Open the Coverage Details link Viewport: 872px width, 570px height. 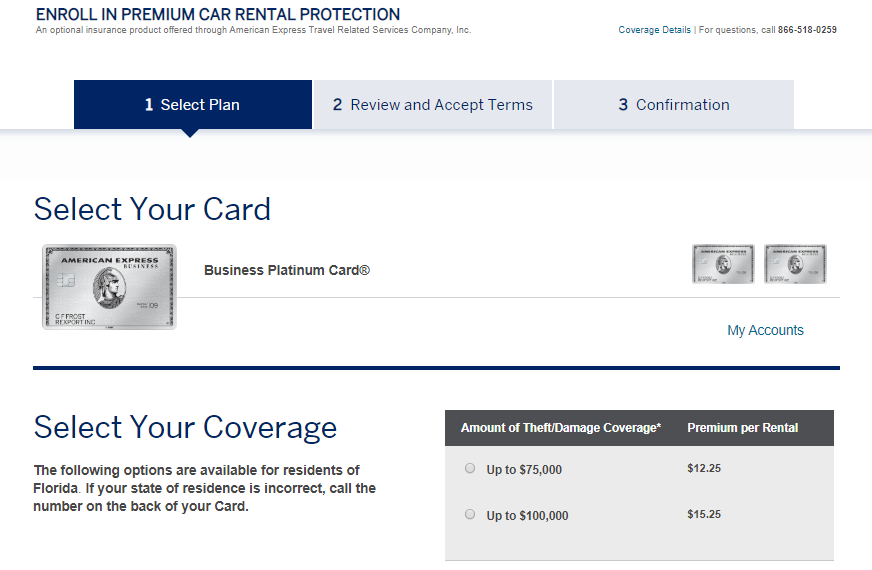click(654, 30)
